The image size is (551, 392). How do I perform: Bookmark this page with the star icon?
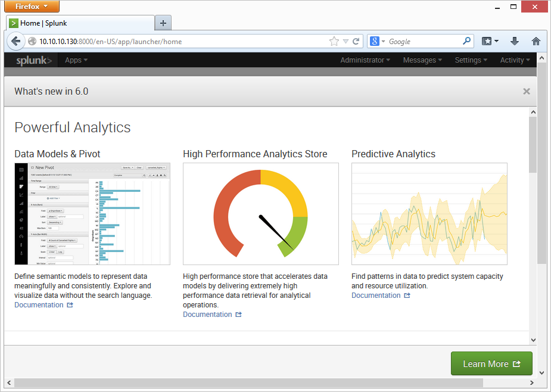pos(334,42)
